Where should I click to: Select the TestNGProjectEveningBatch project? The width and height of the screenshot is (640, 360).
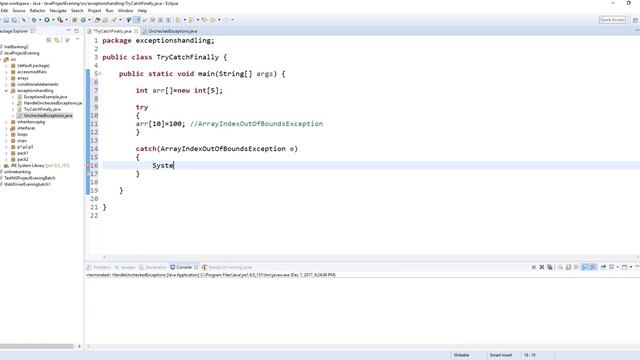point(29,178)
